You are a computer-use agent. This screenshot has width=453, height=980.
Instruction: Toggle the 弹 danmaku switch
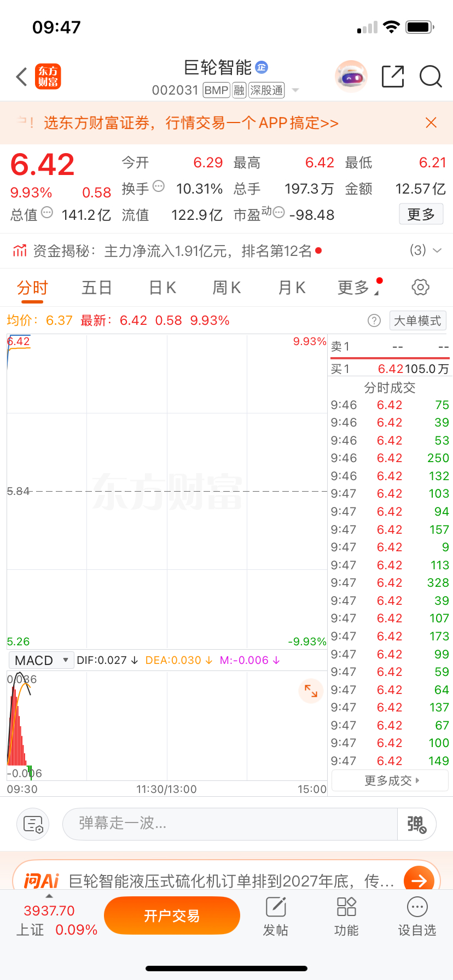pyautogui.click(x=416, y=824)
